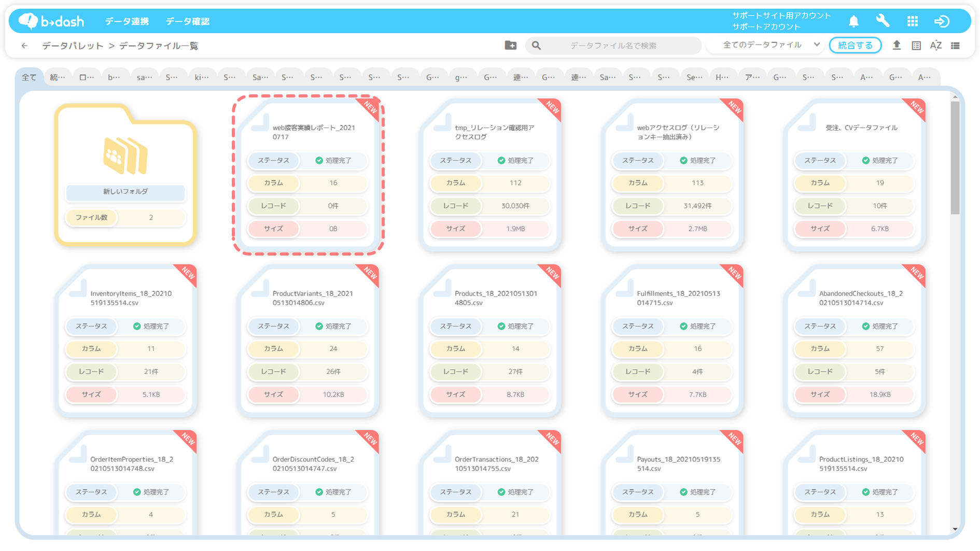Click the 31,492件 record count
980x551 pixels.
[697, 206]
